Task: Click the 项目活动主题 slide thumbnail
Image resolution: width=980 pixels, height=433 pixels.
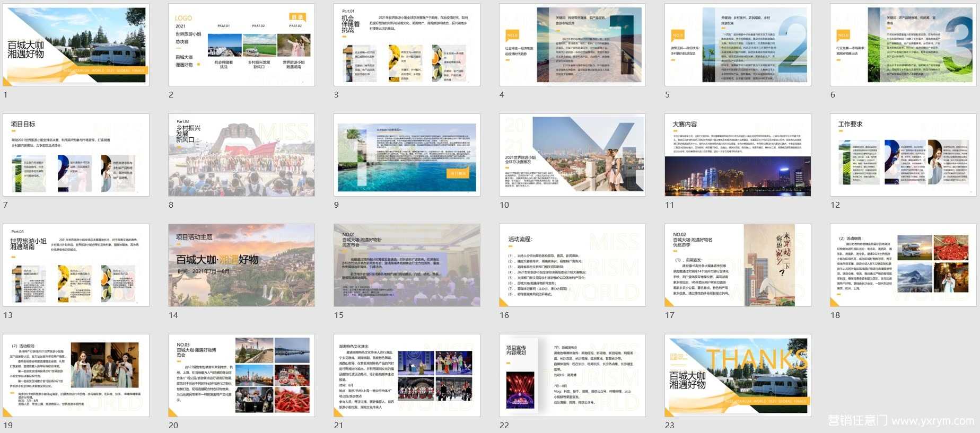Action: coord(241,265)
